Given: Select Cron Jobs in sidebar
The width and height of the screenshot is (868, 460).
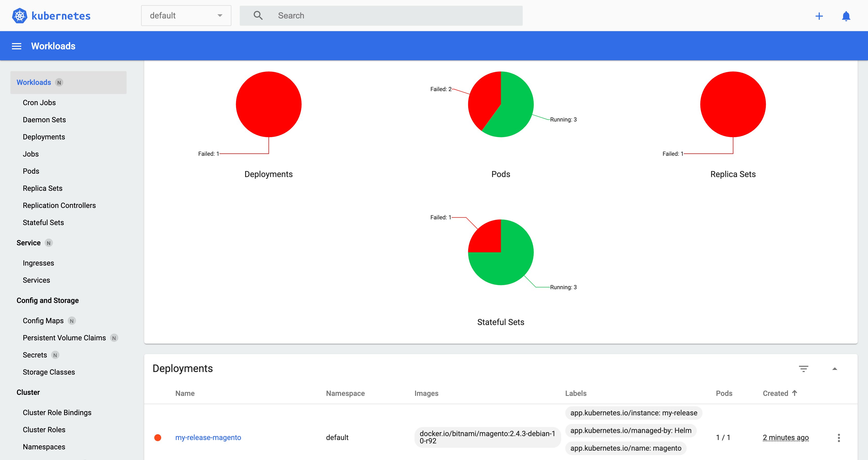Looking at the screenshot, I should (39, 103).
